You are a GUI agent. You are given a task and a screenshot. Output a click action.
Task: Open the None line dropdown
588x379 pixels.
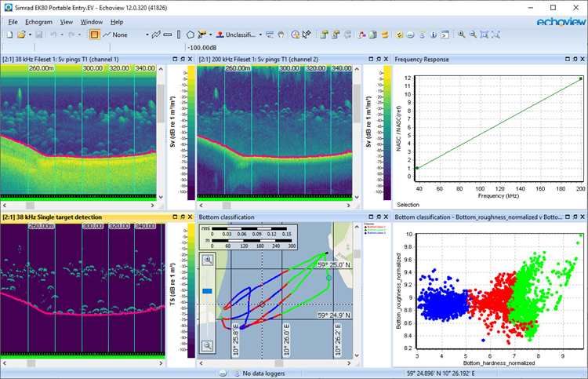point(147,35)
